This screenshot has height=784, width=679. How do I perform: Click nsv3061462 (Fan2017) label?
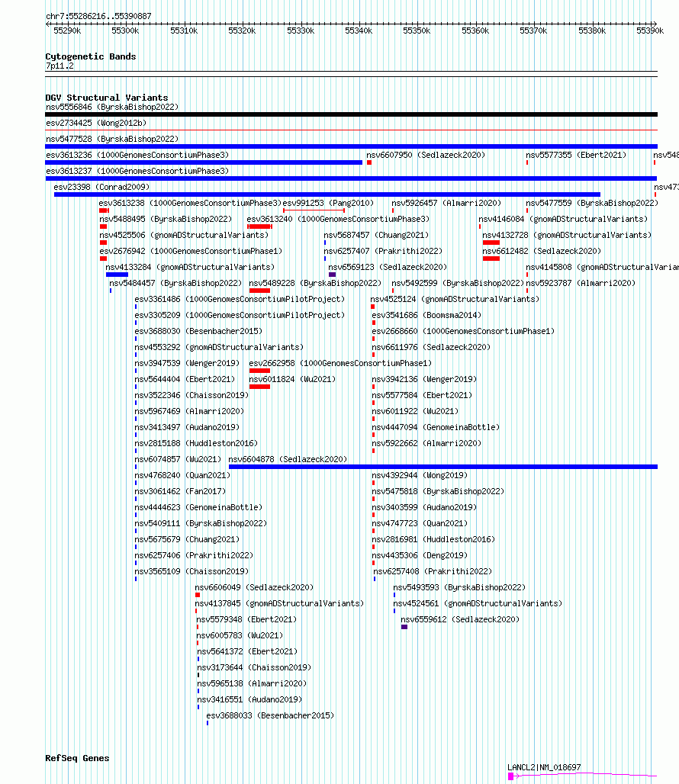point(180,491)
